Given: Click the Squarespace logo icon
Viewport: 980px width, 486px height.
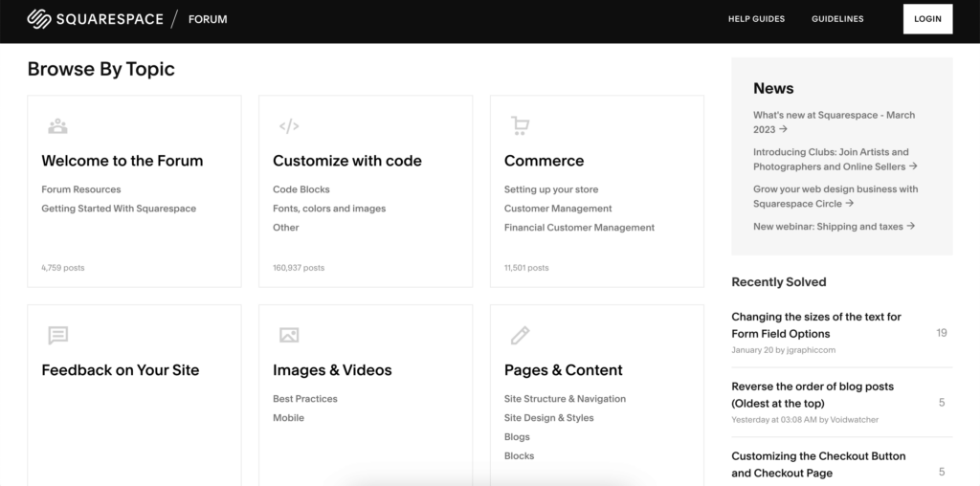Looking at the screenshot, I should click(38, 19).
